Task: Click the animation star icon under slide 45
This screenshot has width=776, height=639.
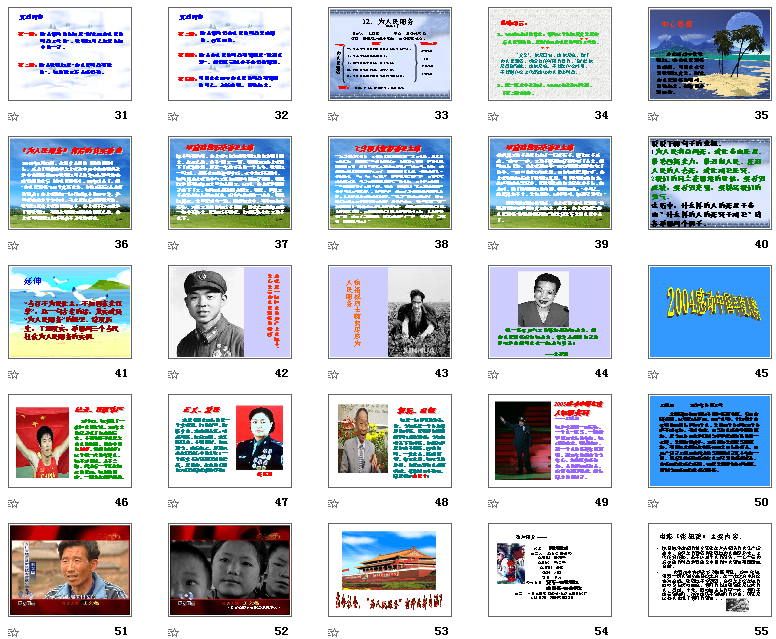Action: 653,375
